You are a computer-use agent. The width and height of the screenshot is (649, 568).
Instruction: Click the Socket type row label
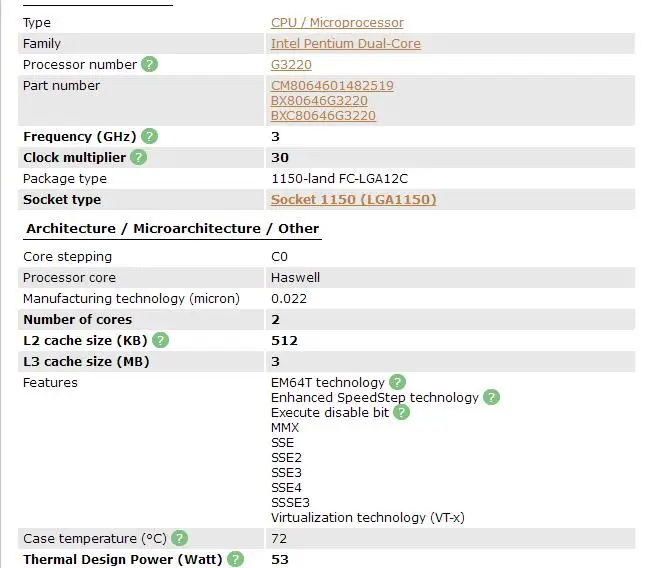click(x=62, y=200)
